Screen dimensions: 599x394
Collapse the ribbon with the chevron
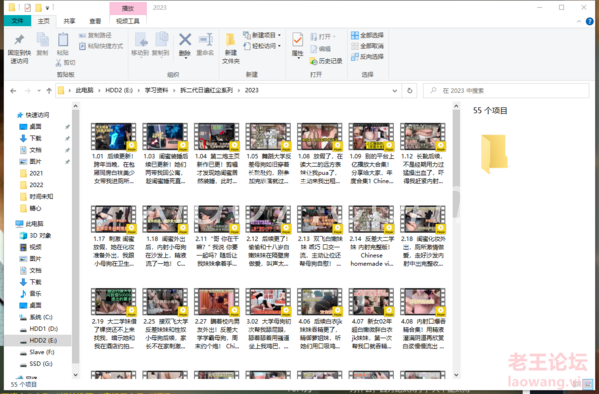coord(579,21)
